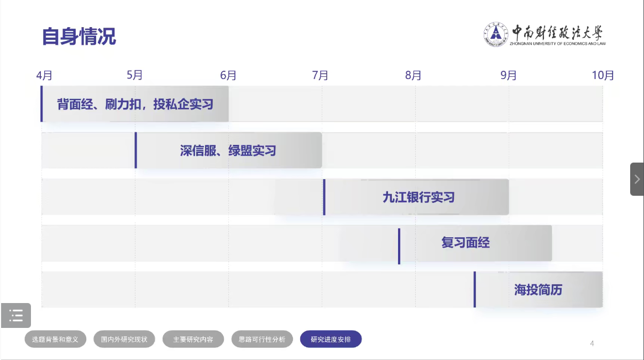This screenshot has height=360, width=644.
Task: Click the next slide chevron arrow
Action: pyautogui.click(x=637, y=179)
